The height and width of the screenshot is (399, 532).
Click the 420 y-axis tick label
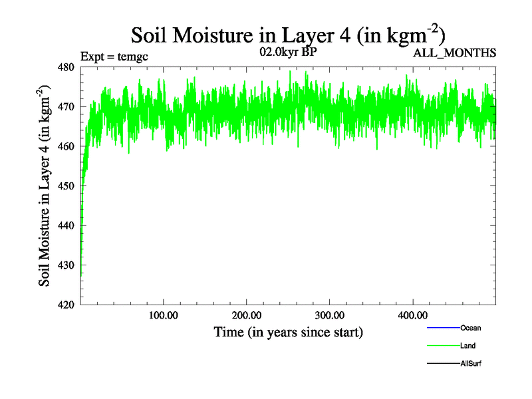(66, 305)
